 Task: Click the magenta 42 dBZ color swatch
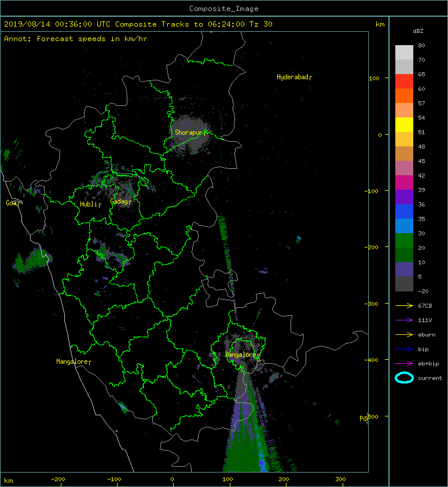point(404,182)
